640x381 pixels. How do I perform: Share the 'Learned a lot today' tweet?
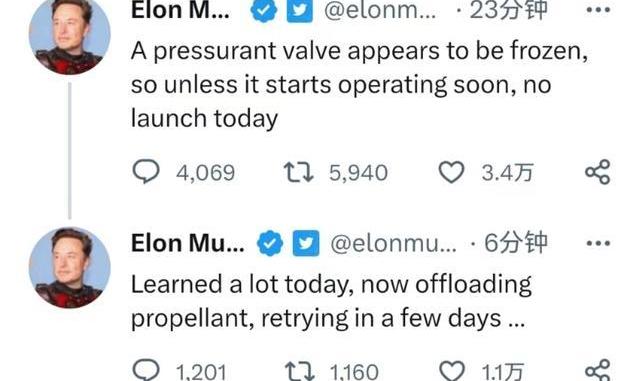pos(598,370)
